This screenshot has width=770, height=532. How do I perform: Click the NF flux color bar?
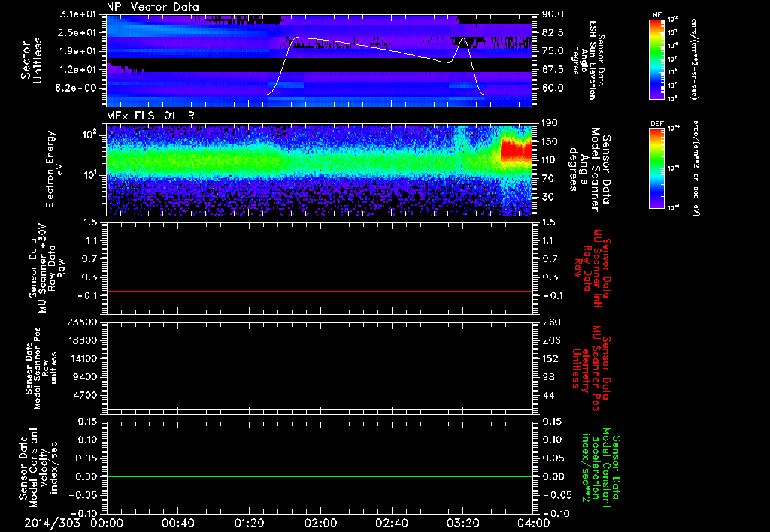(x=656, y=59)
